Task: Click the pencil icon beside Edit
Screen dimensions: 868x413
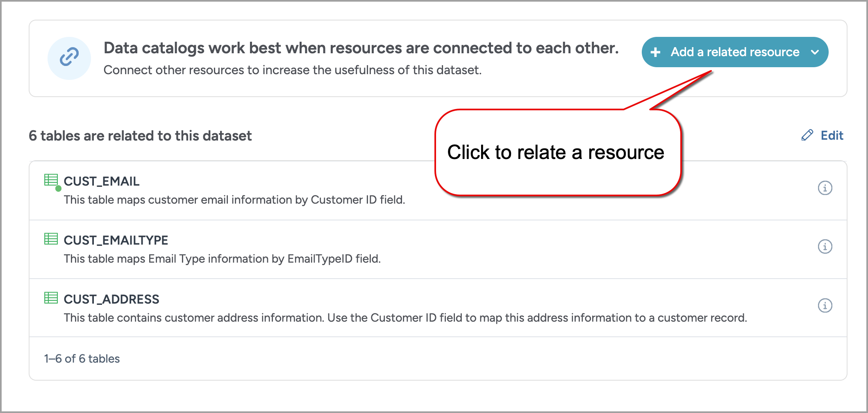Action: coord(807,136)
